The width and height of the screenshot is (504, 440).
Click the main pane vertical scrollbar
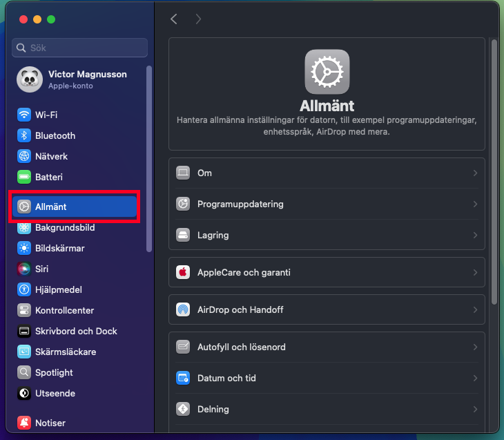[x=494, y=172]
